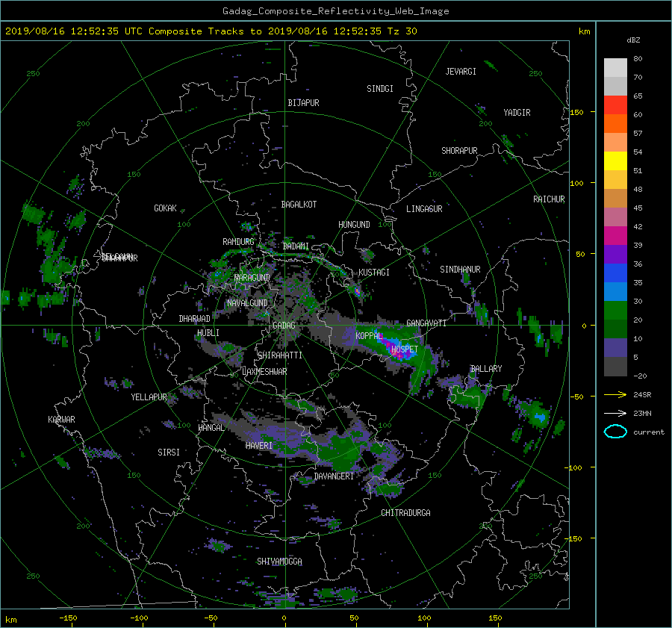Viewport: 672px width, 628px height.
Task: Select the GANGAVATI city label
Action: tap(426, 323)
